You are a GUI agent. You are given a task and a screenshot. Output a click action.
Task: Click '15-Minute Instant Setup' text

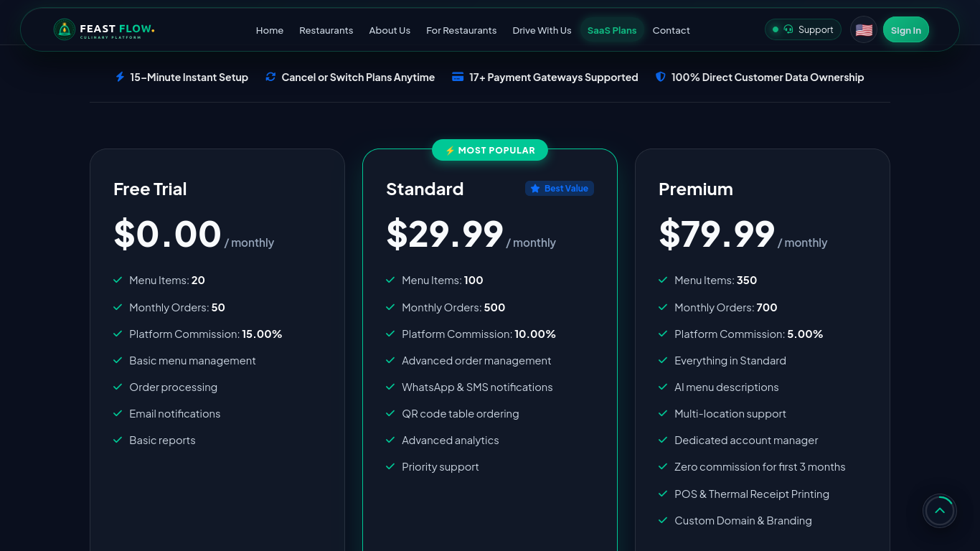[x=189, y=77]
